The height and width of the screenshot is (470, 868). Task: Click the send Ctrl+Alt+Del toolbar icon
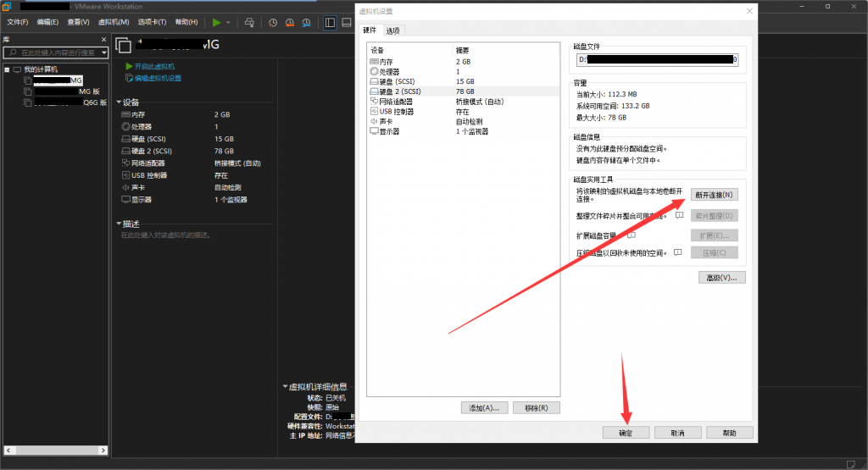click(250, 23)
